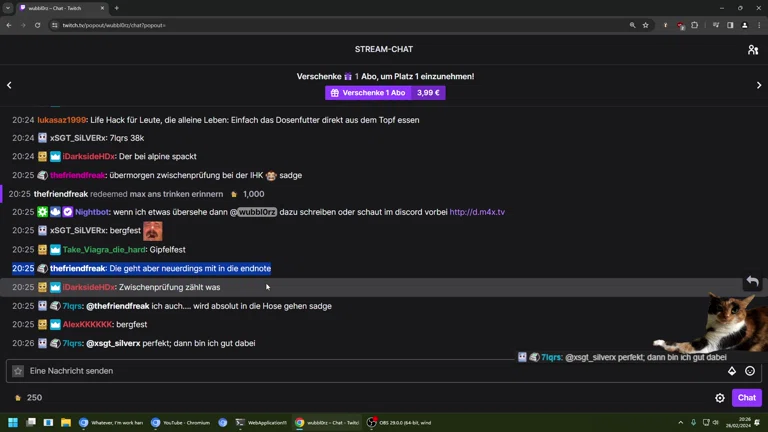Open browser extensions puzzle icon
Screen dimensions: 768x432
pyautogui.click(x=695, y=25)
